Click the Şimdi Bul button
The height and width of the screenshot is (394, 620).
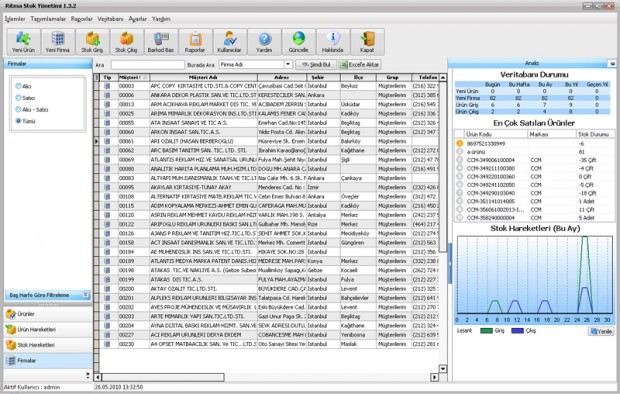pos(316,64)
